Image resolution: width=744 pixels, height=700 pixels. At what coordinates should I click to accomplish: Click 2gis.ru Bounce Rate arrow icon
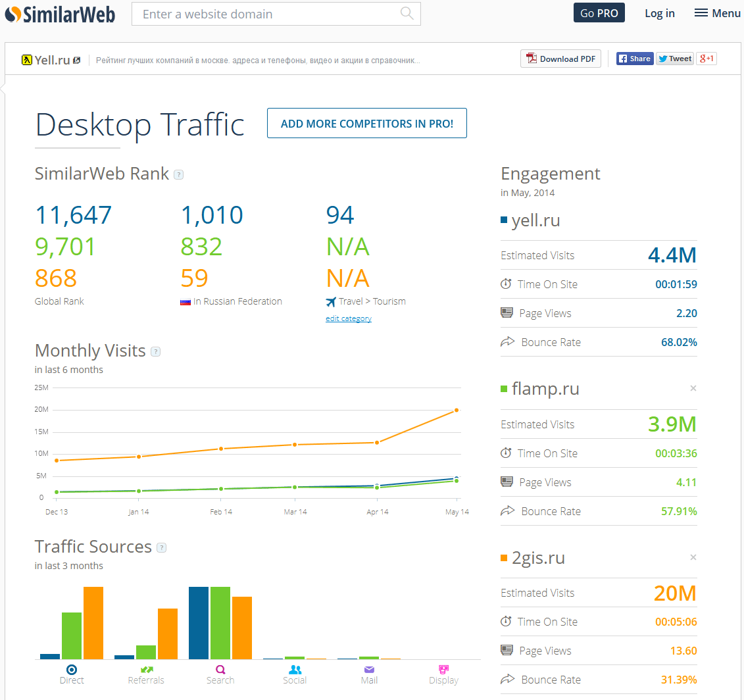[508, 679]
